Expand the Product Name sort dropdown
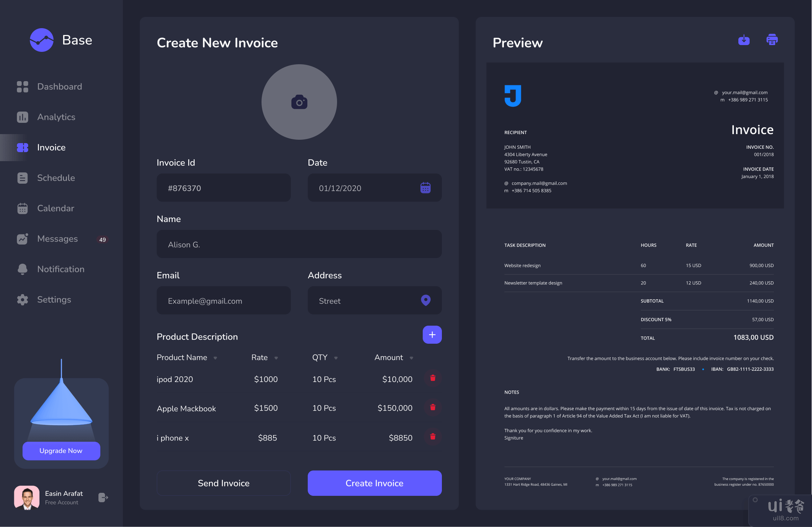 click(x=215, y=358)
